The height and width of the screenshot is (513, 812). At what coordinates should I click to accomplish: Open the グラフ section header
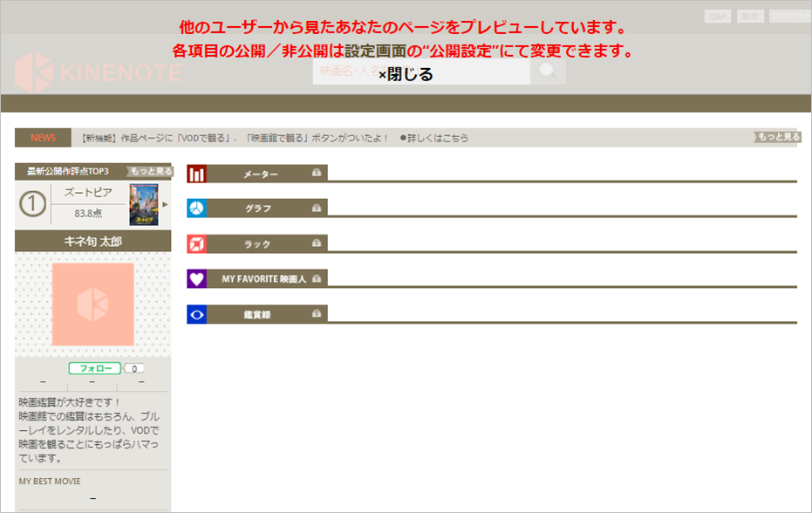257,209
